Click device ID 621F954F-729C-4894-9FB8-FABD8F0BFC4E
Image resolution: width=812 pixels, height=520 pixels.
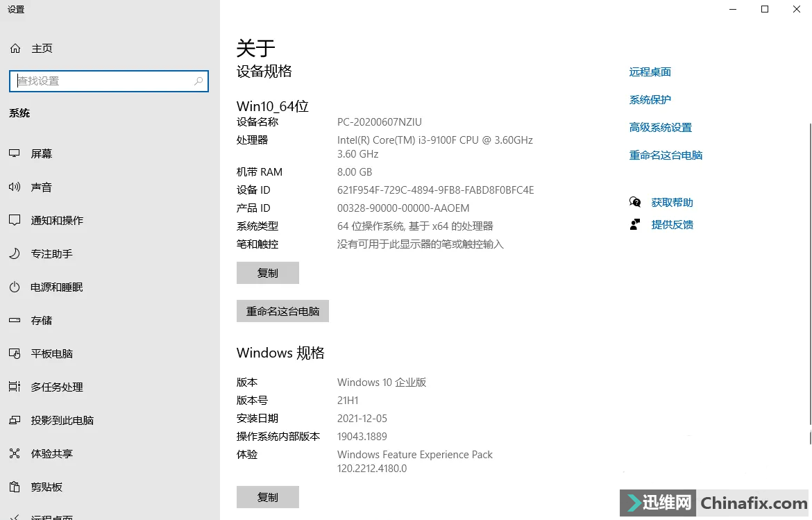point(436,190)
